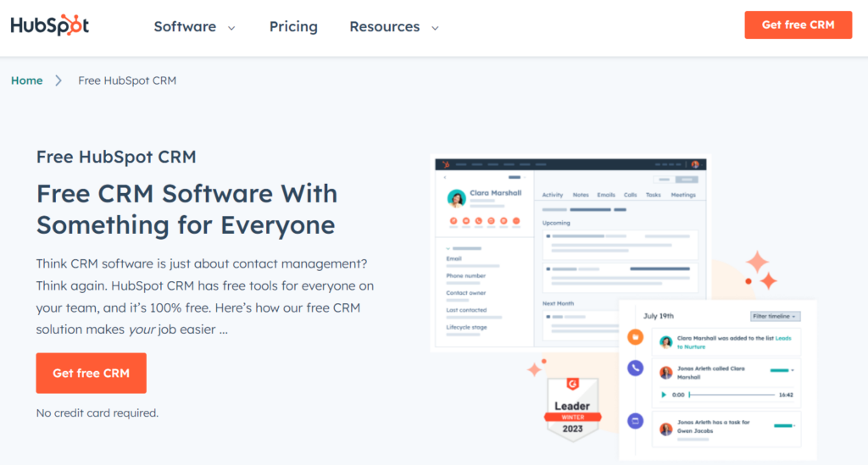The width and height of the screenshot is (868, 465).
Task: Click the Upcoming section heading
Action: [556, 223]
